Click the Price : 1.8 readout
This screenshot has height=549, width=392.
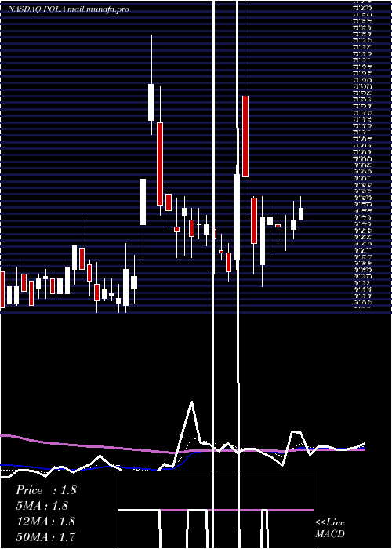click(x=45, y=490)
